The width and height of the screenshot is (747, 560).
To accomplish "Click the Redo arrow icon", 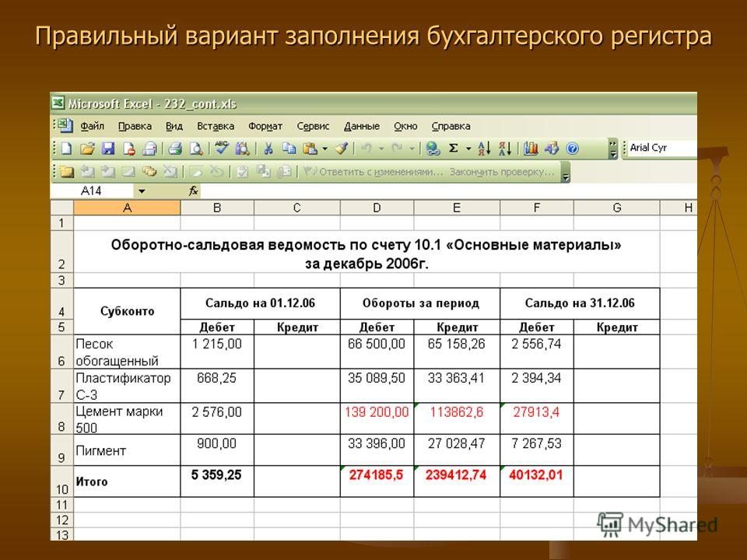I will (x=397, y=149).
